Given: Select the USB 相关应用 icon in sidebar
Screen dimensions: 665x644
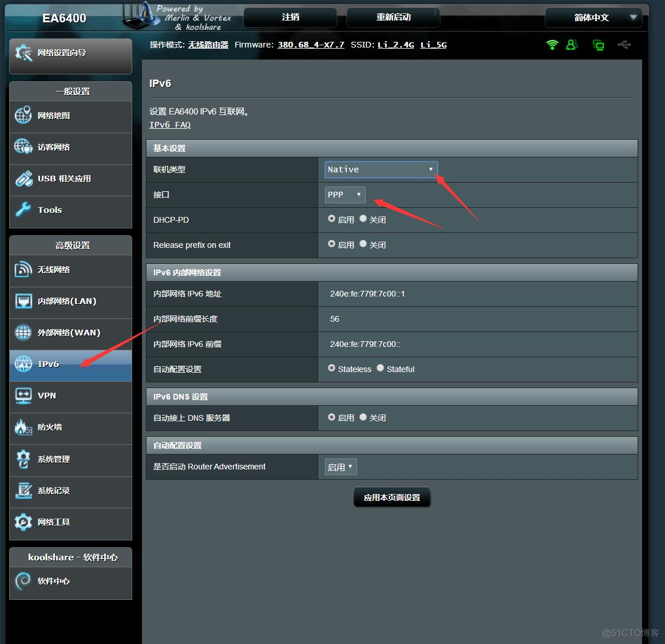Looking at the screenshot, I should (x=23, y=178).
